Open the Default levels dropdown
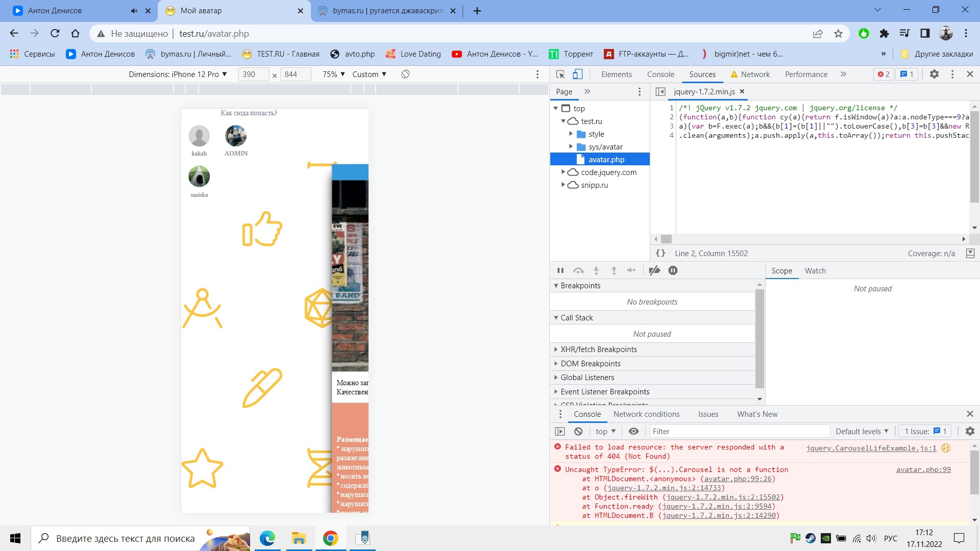 [x=862, y=432]
